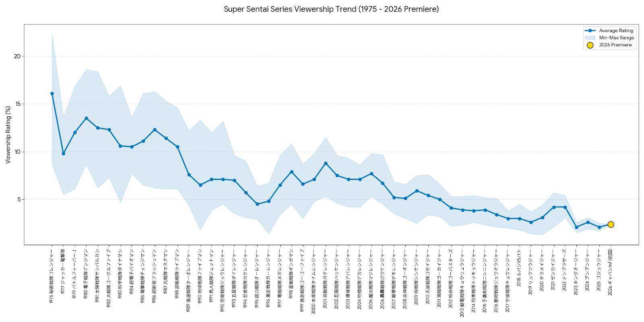644x322 pixels.
Task: Click the 1975 秘密戦隊ゴレンジャー x-axis label
Action: click(x=52, y=276)
